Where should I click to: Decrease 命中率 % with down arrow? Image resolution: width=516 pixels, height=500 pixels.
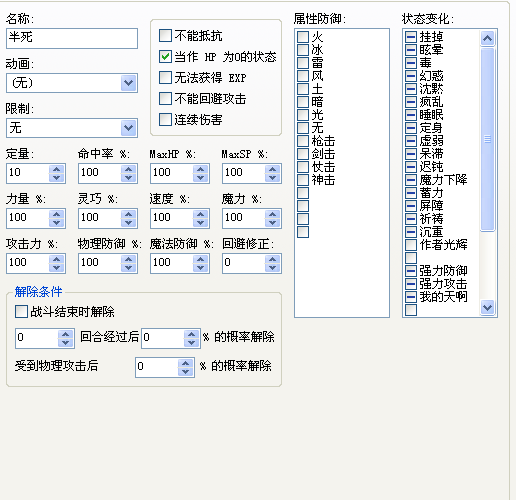tap(129, 178)
